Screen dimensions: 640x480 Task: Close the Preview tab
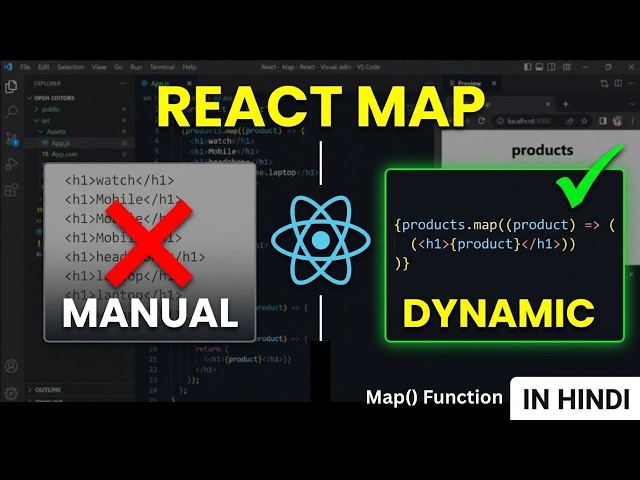tap(494, 83)
